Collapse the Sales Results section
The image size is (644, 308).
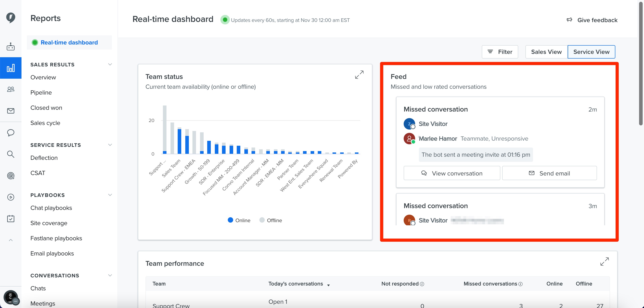coord(110,64)
